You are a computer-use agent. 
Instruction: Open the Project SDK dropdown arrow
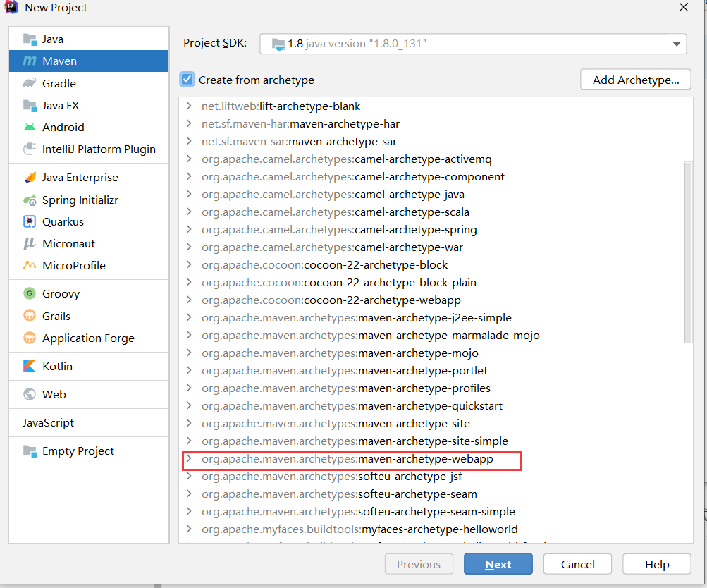pos(677,44)
